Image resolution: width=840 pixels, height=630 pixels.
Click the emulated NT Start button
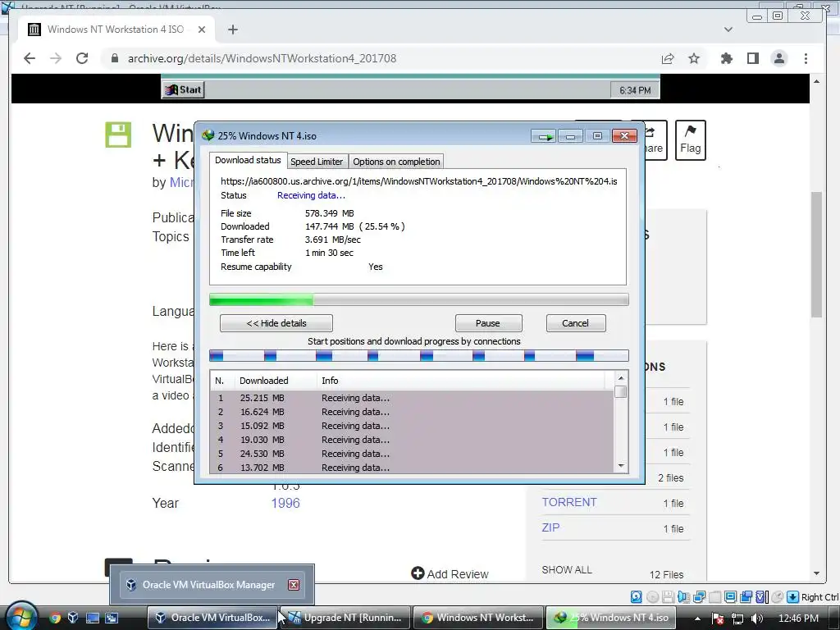[183, 90]
